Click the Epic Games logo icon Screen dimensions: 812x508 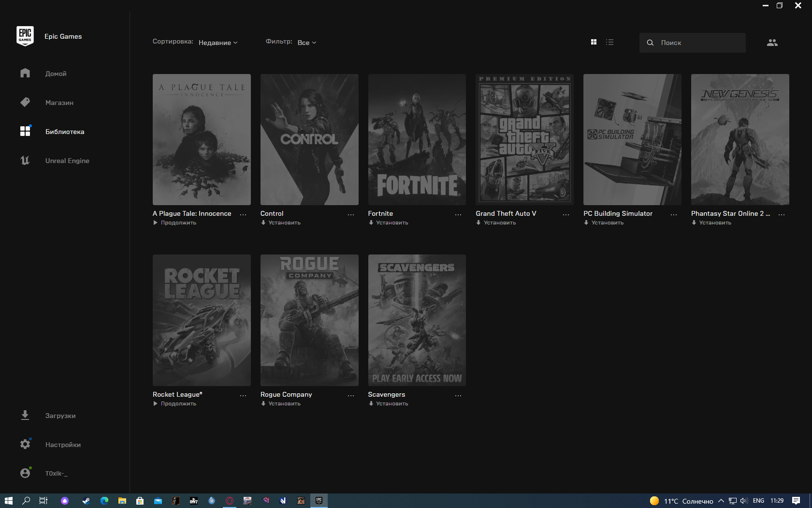(25, 36)
